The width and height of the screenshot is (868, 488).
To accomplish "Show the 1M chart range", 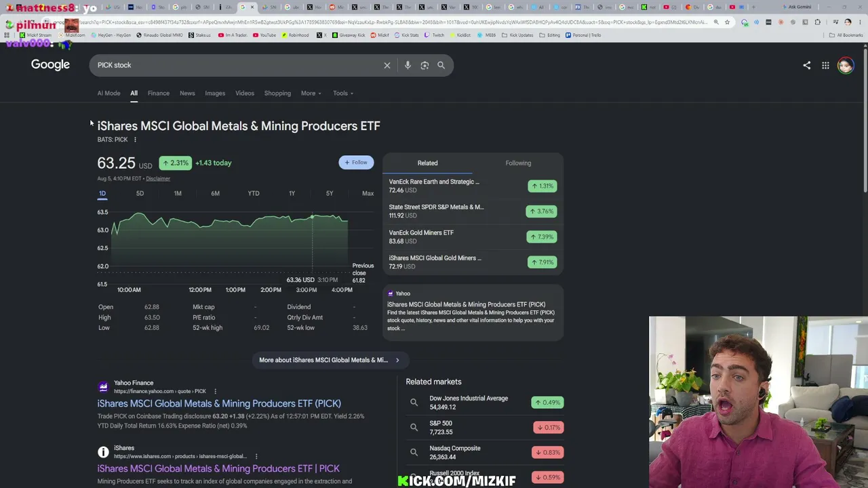I will coord(178,194).
